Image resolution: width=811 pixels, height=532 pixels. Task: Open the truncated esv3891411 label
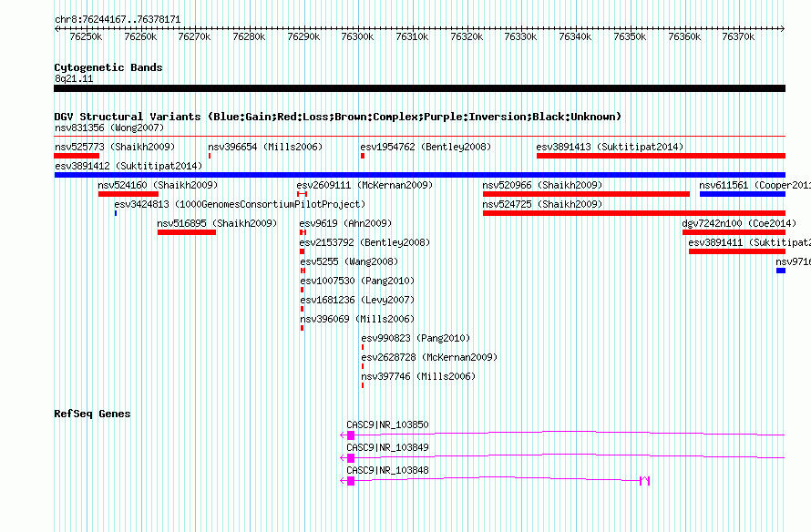tap(749, 242)
